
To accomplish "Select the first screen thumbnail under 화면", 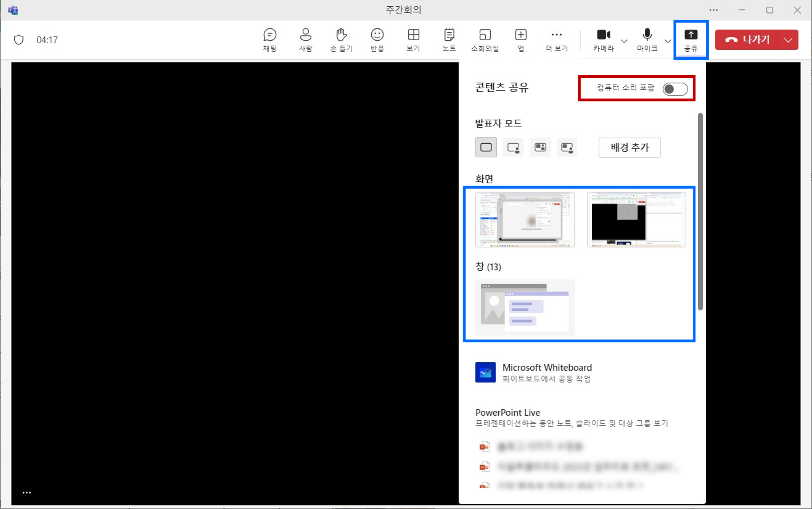I will pyautogui.click(x=525, y=219).
